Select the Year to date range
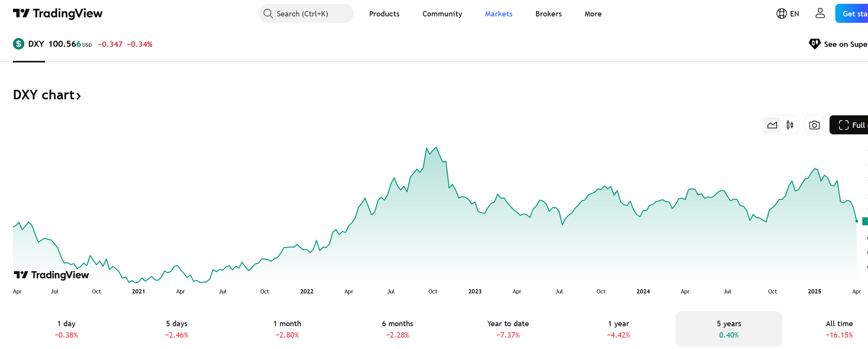The height and width of the screenshot is (349, 868). click(508, 329)
